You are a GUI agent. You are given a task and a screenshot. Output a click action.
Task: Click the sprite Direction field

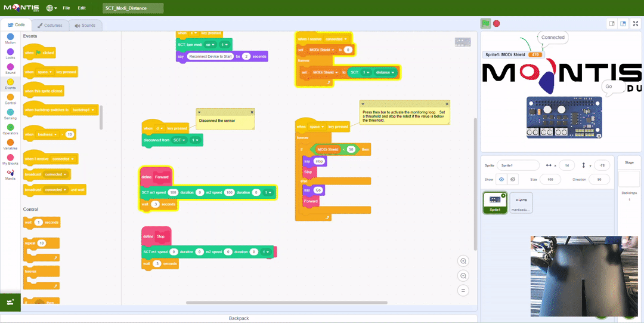coord(599,179)
